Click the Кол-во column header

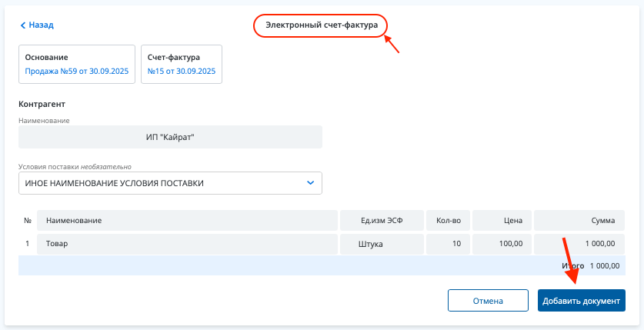(447, 221)
